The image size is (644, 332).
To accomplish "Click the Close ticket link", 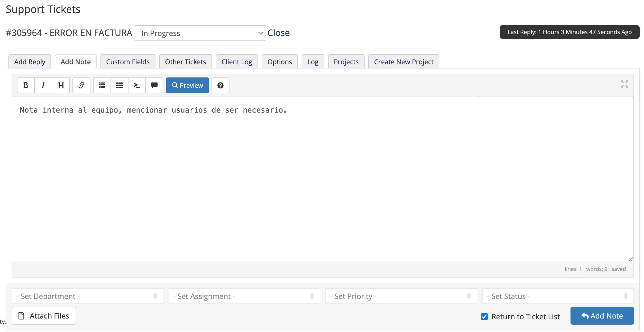I will pyautogui.click(x=279, y=33).
